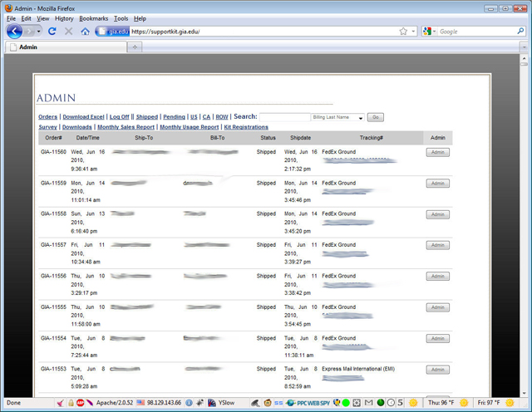Open the back/forward history dropdown arrow

39,32
